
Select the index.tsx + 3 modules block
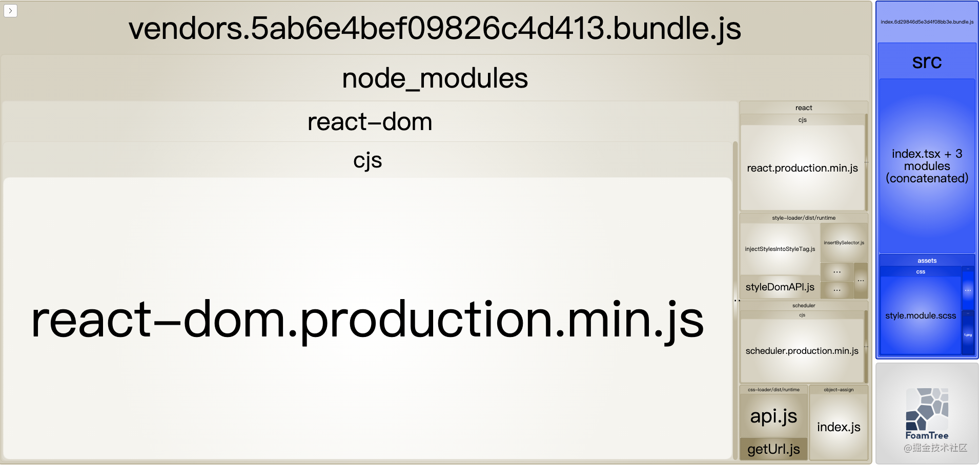click(927, 166)
